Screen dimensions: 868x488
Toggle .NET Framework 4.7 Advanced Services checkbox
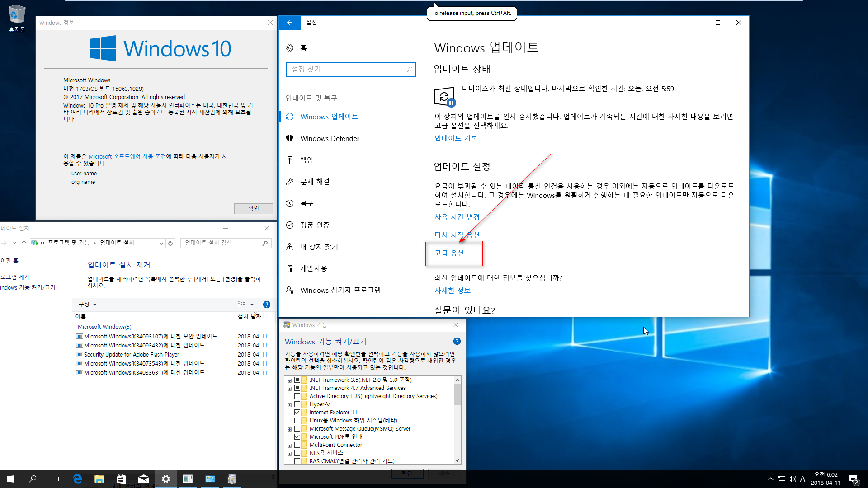(297, 388)
